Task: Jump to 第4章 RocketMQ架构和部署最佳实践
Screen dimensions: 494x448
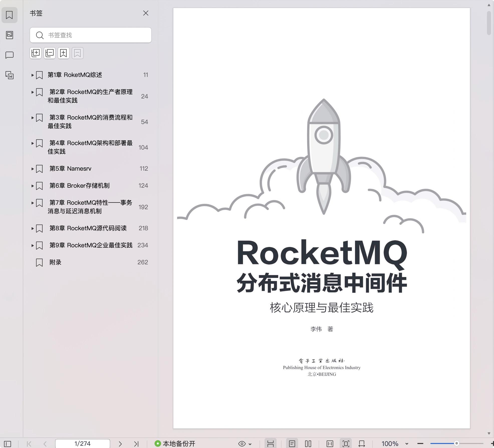Action: click(90, 147)
